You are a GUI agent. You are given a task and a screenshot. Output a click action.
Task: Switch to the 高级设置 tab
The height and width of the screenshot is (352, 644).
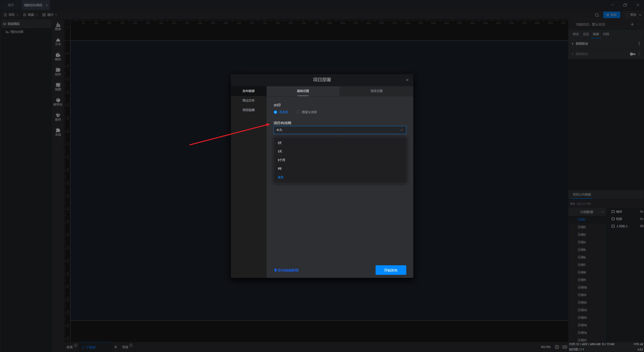click(x=376, y=91)
